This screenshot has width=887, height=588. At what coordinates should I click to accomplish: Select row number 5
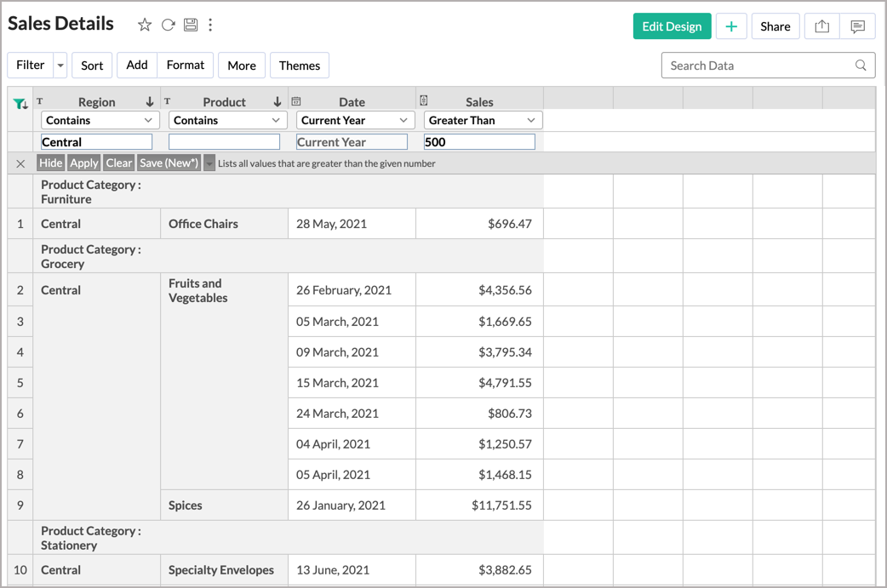click(20, 383)
